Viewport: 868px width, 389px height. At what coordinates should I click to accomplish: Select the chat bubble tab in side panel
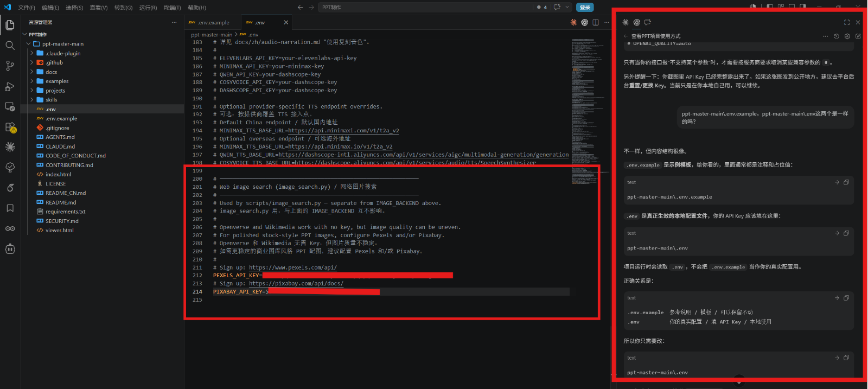(647, 22)
